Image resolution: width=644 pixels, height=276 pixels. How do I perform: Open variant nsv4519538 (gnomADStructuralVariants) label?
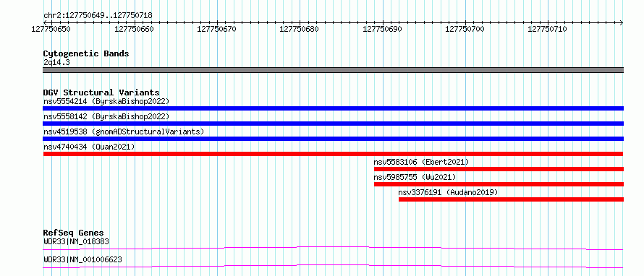tap(124, 131)
